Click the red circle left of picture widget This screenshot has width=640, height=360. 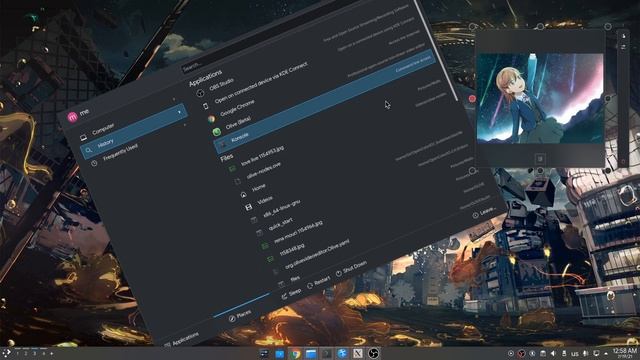[x=472, y=98]
